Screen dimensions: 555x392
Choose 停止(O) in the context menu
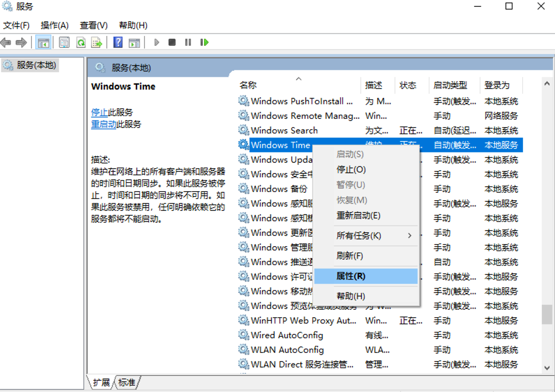(x=366, y=170)
